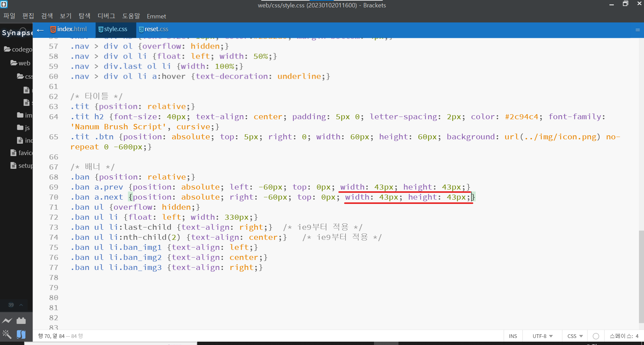The image size is (644, 345).
Task: Open the 탐색 menu
Action: coord(85,16)
